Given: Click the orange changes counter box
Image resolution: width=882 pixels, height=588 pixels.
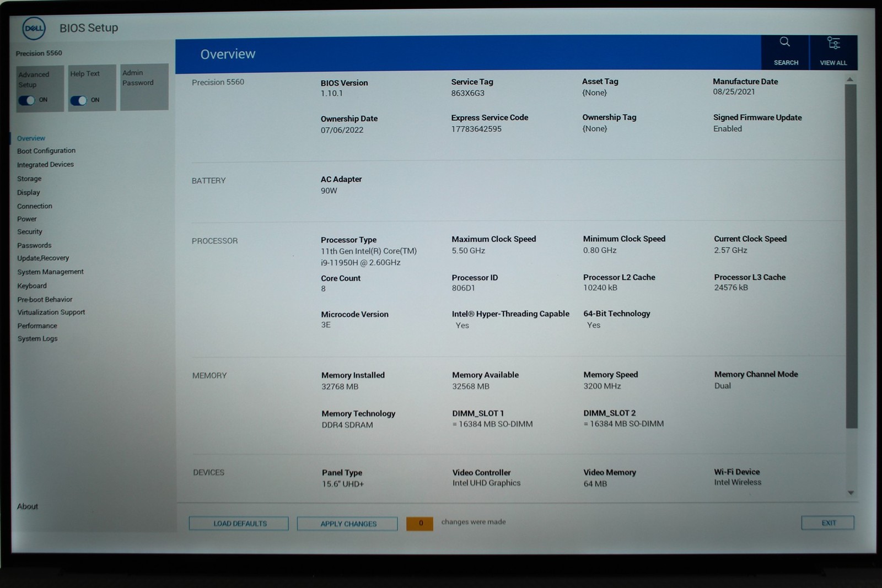Looking at the screenshot, I should coord(420,523).
